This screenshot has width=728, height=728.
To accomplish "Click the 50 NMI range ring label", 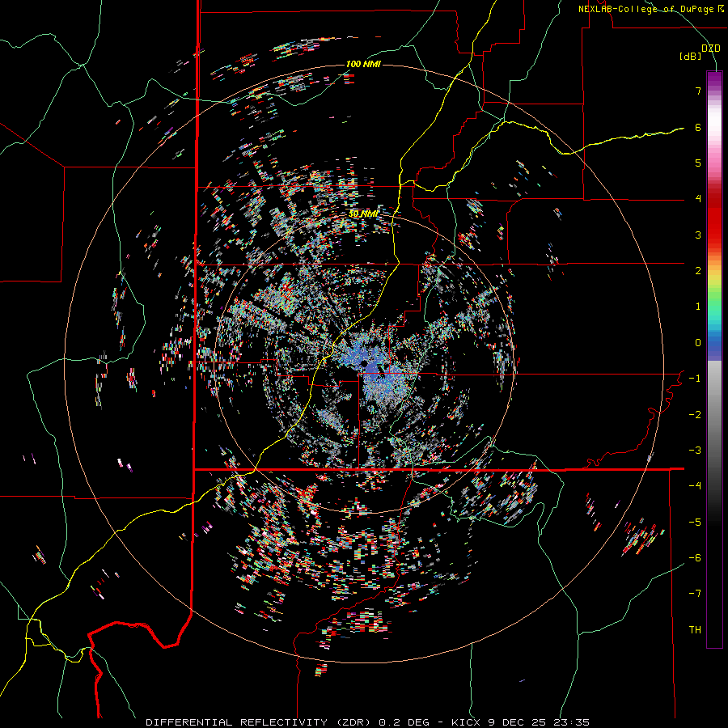I will coord(363,214).
